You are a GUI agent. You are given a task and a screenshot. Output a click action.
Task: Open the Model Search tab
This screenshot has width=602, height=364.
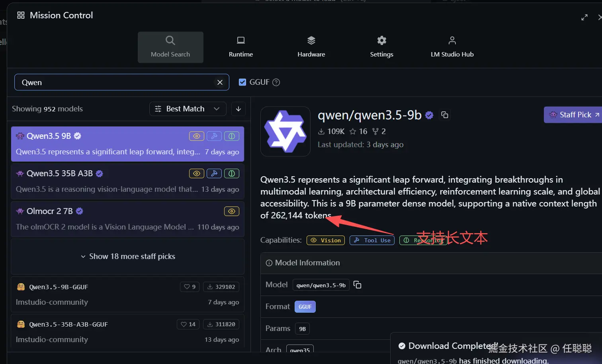coord(170,47)
